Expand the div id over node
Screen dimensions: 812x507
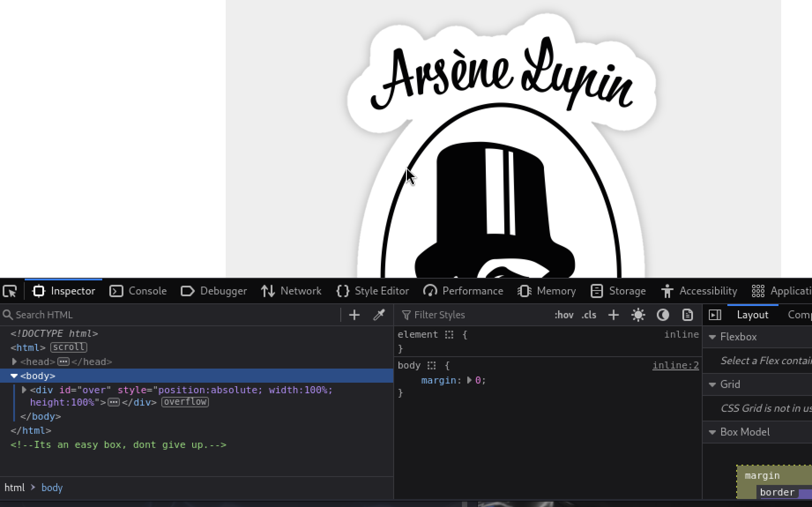[x=24, y=390]
